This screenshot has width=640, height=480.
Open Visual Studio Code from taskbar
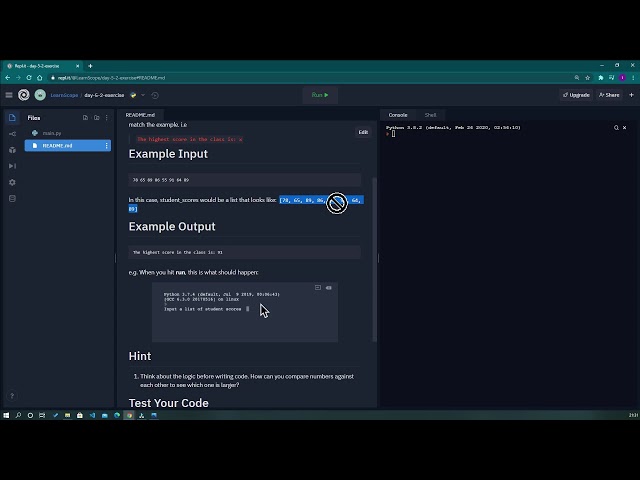pyautogui.click(x=92, y=415)
